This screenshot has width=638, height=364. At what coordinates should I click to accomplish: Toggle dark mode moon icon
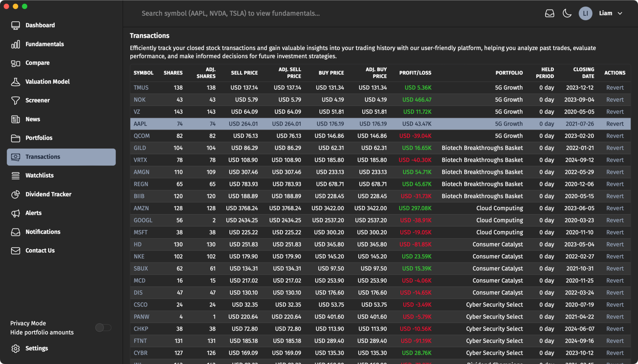pyautogui.click(x=567, y=13)
